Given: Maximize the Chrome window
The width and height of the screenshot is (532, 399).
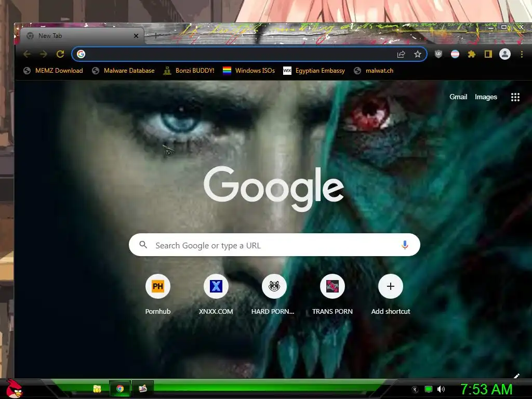Looking at the screenshot, I should pos(504,27).
